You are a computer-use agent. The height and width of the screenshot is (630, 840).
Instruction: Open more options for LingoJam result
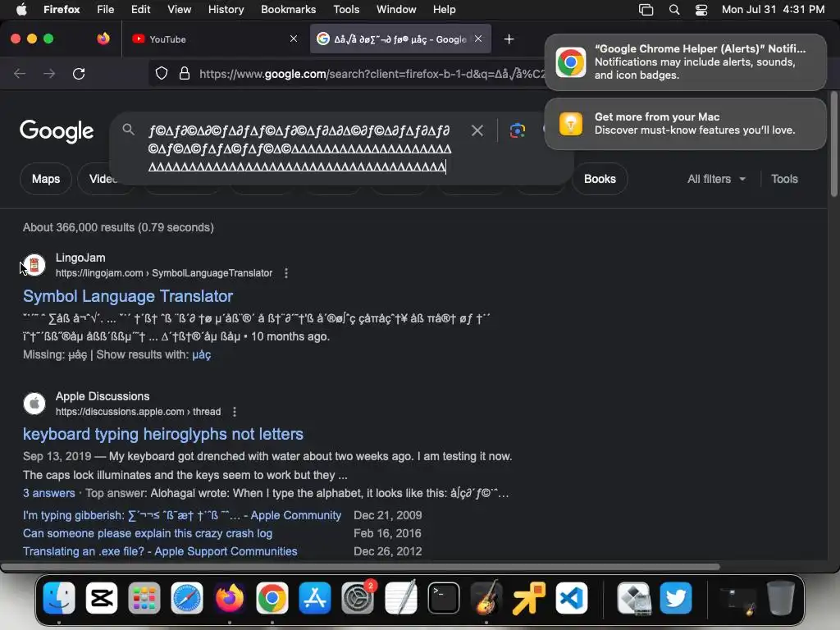click(x=286, y=273)
